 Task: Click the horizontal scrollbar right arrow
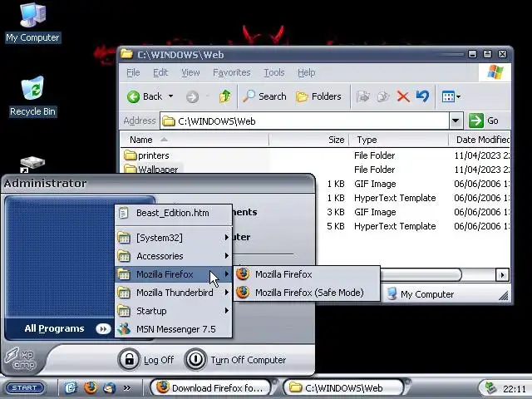coord(502,275)
